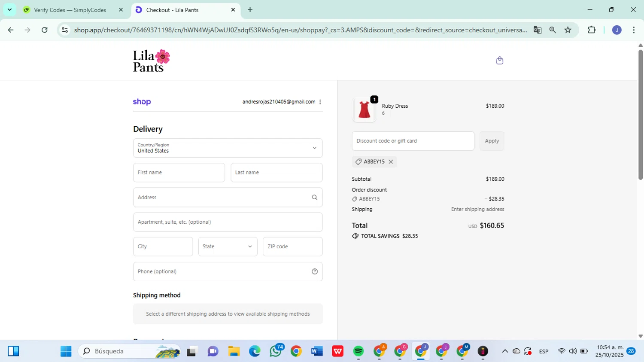Open the Ruby Dress product thumbnail
This screenshot has height=362, width=644.
pos(364,110)
